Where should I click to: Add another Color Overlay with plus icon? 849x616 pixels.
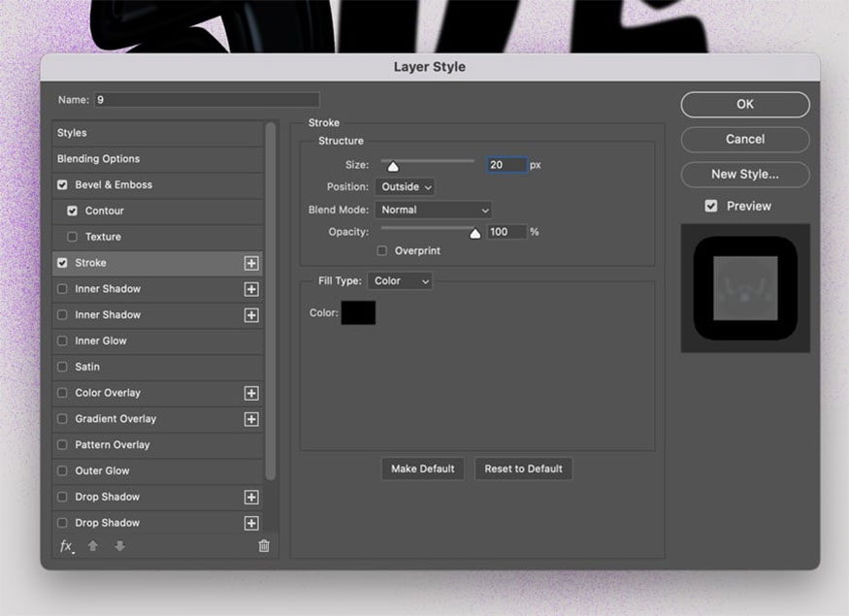point(251,393)
